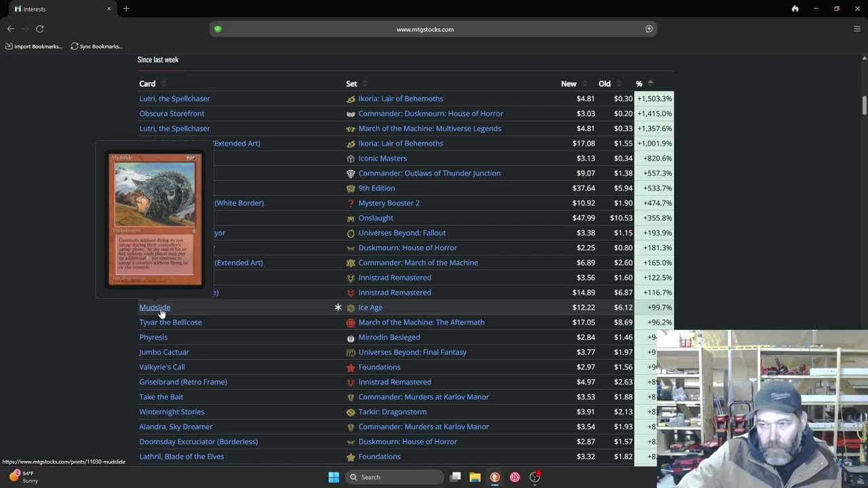Open Tyvar the Bellicose link
The image size is (868, 488).
coord(170,322)
